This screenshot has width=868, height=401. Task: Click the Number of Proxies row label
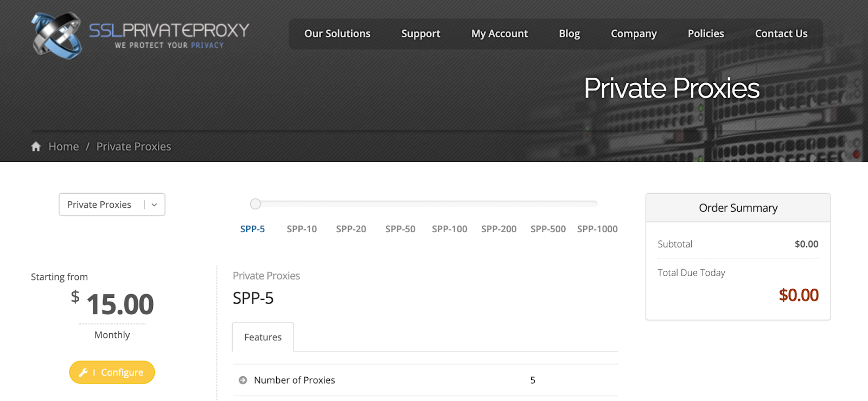pos(295,380)
